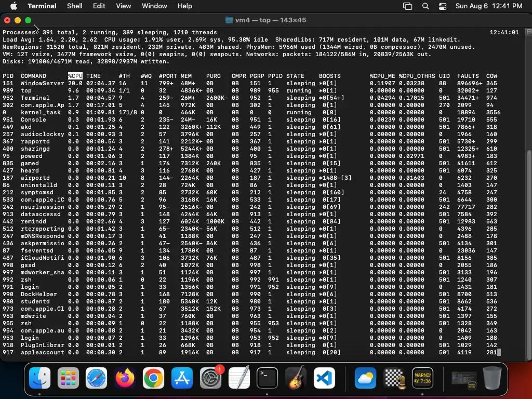Click the running state of kernel_task

click(299, 112)
